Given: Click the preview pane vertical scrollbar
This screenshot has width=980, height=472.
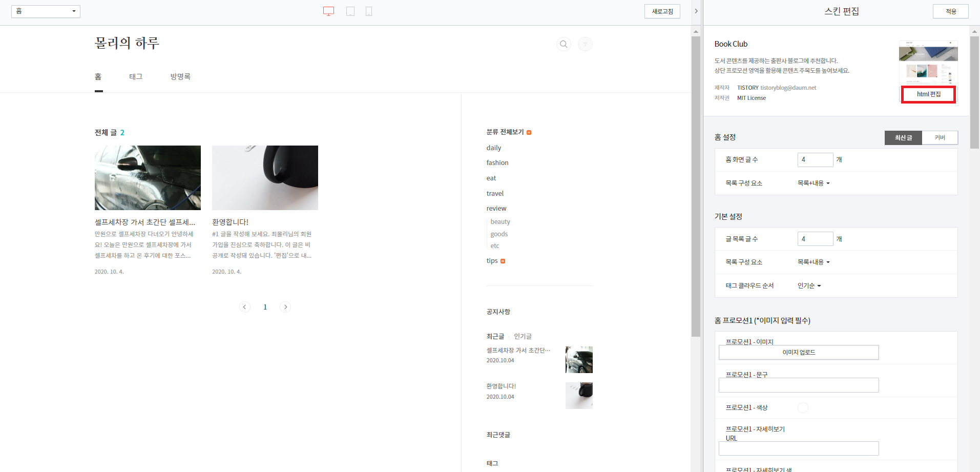Looking at the screenshot, I should tap(696, 186).
